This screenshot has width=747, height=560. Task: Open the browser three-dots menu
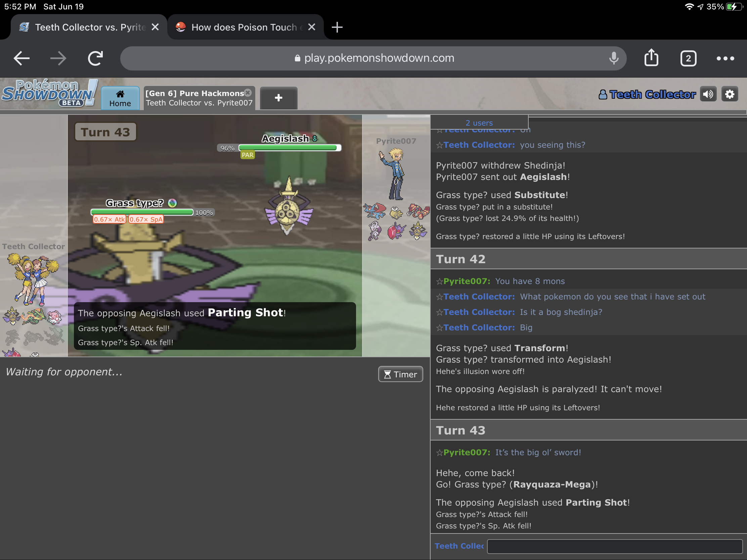725,58
